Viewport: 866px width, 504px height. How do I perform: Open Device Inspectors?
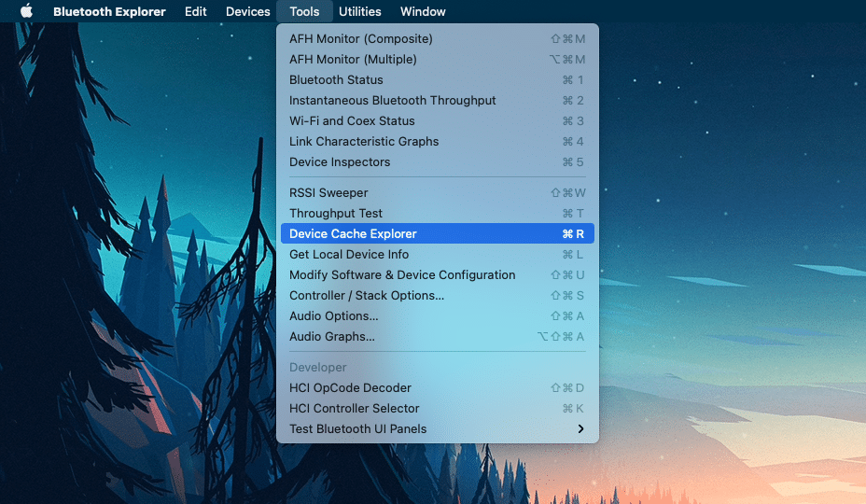point(438,161)
